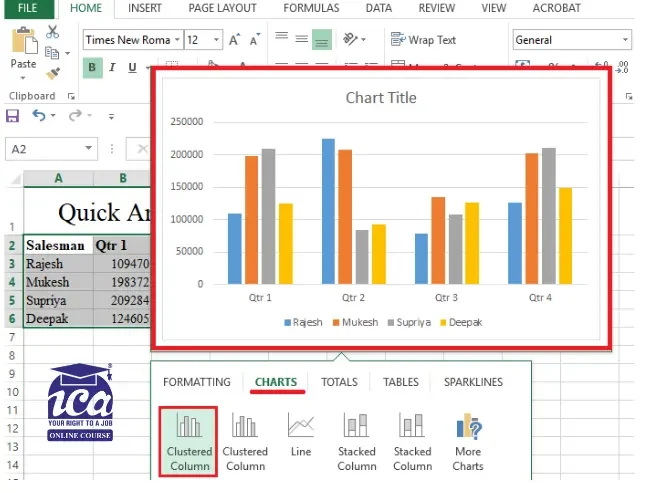This screenshot has height=493, width=657.
Task: Click the Decrease Font Size icon
Action: [x=255, y=39]
